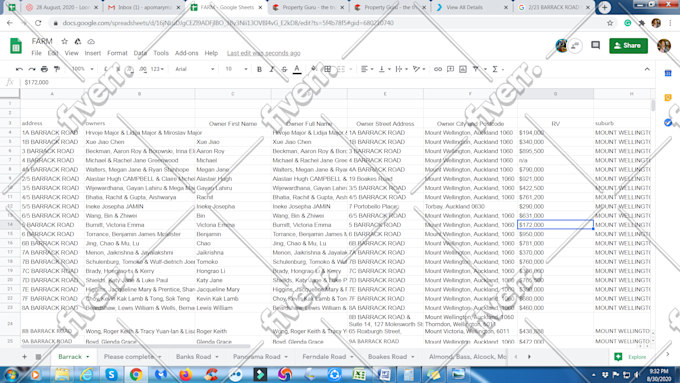Star the FARM document
The image size is (680, 383).
pos(65,41)
